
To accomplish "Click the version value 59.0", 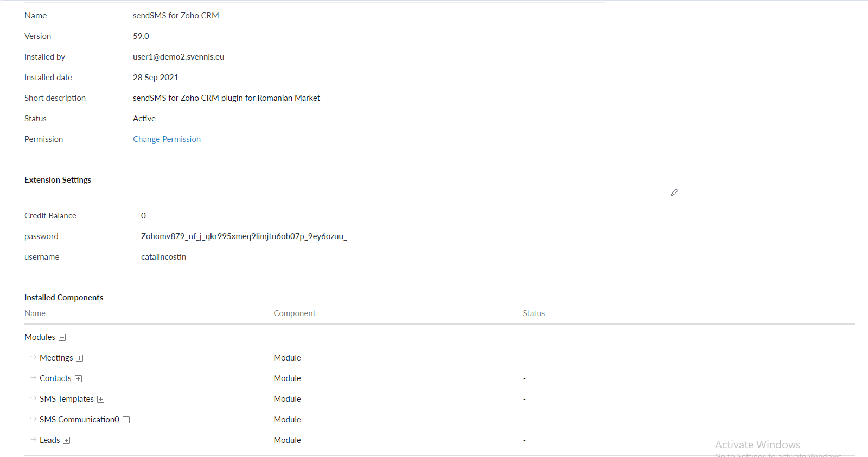I will click(141, 36).
